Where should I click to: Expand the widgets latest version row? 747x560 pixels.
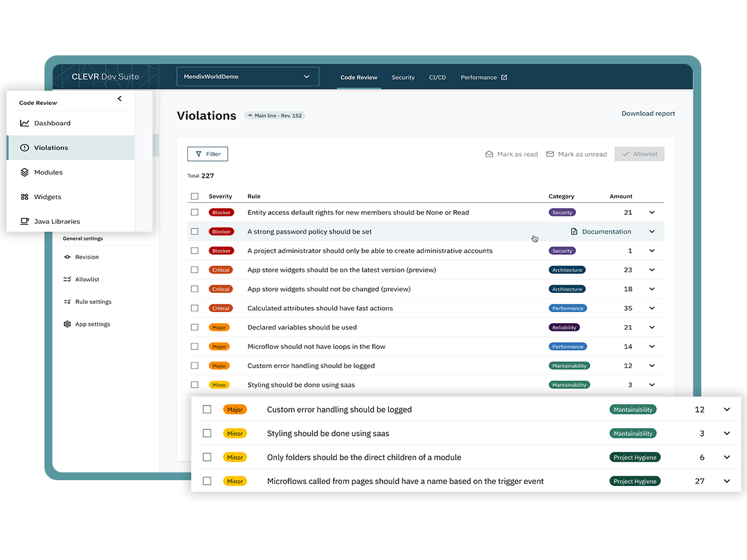coord(652,270)
